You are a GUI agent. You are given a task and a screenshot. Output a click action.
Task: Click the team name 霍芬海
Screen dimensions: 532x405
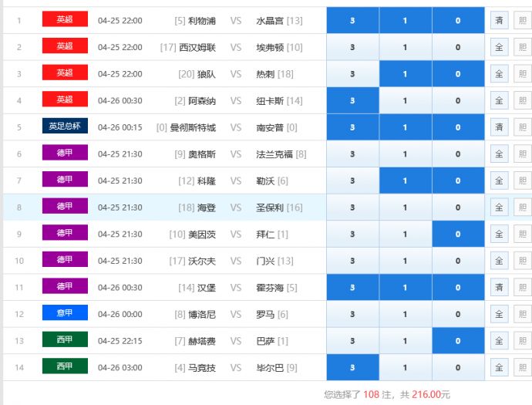point(270,288)
